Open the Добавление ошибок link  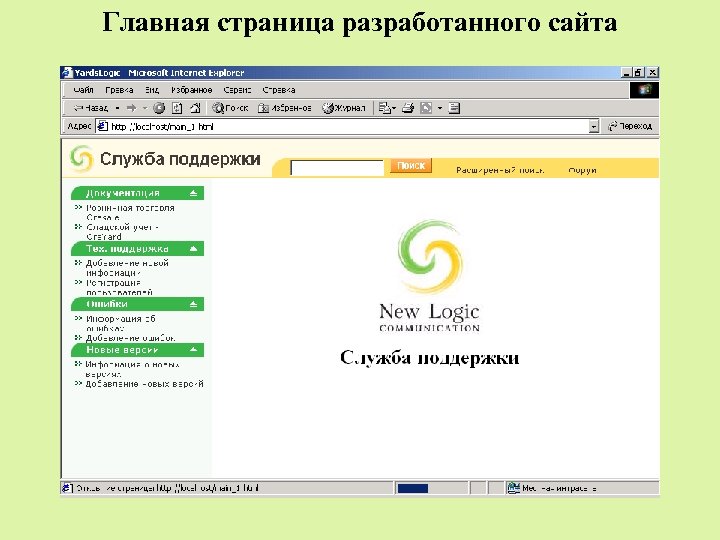(130, 338)
